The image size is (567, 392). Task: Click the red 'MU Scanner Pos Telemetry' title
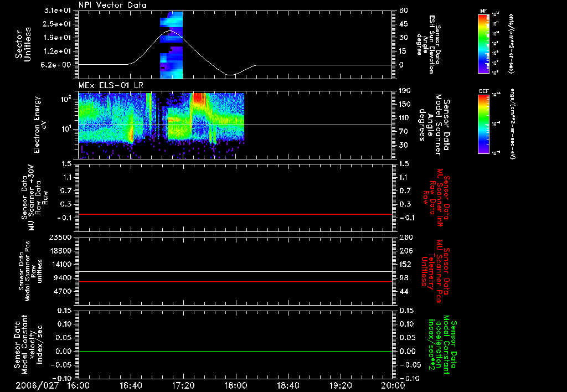(436, 271)
